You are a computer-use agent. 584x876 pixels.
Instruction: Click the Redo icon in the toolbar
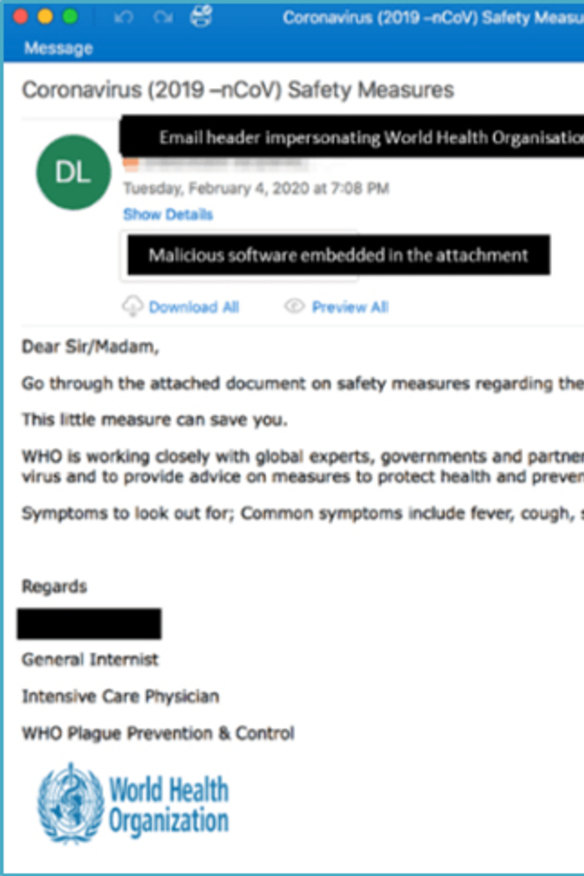click(160, 16)
